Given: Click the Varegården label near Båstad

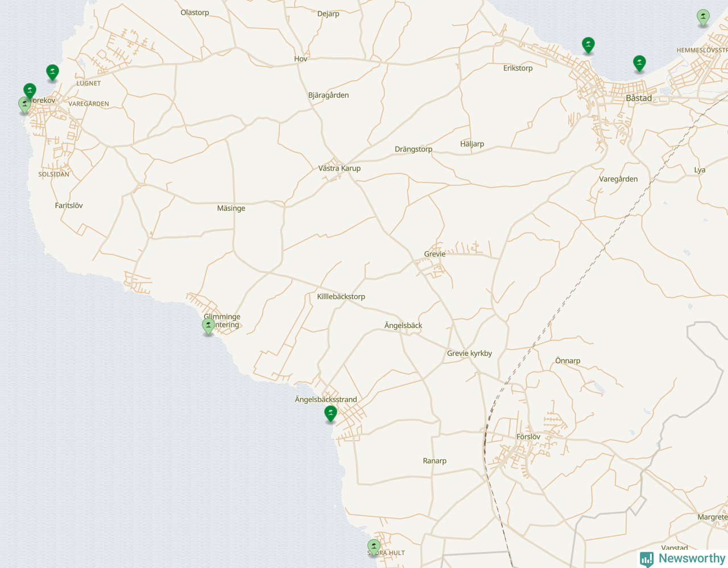Looking at the screenshot, I should pos(618,179).
